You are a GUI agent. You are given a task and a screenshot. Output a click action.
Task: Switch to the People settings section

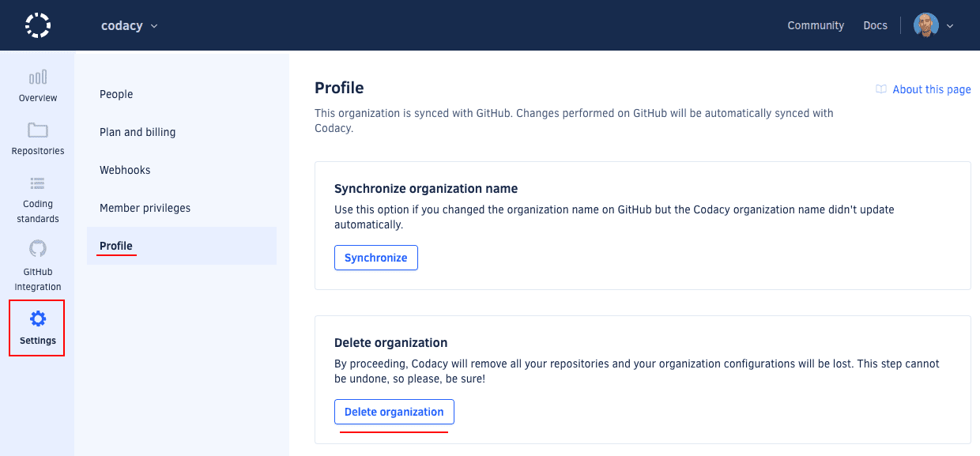(116, 94)
